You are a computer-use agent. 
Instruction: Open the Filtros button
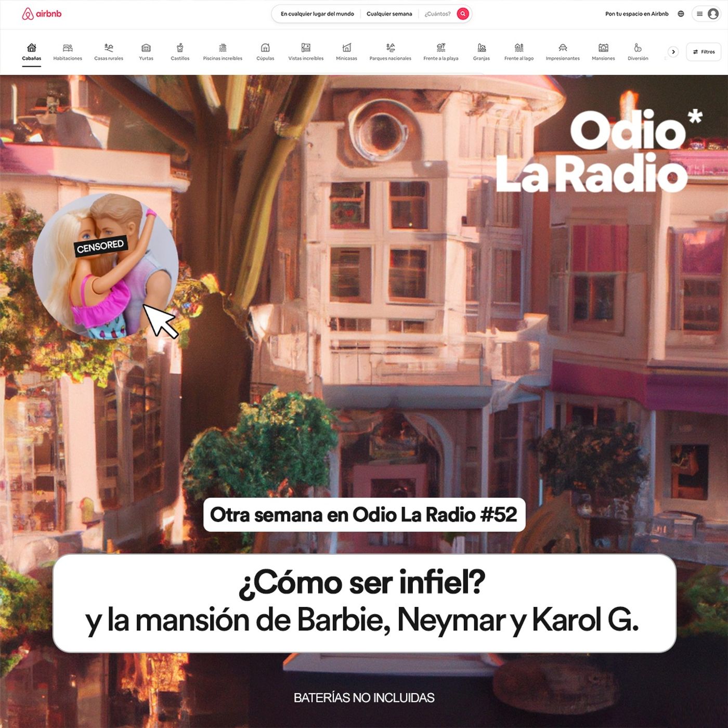tap(704, 52)
